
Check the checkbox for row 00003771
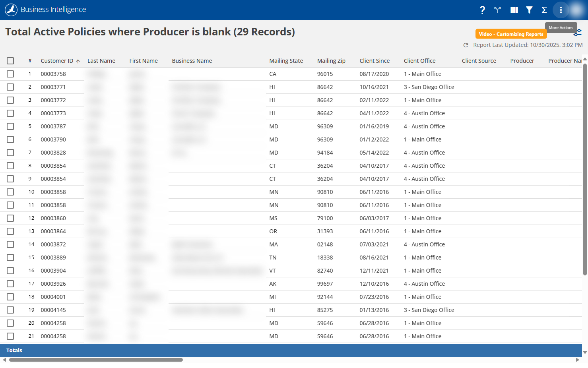click(10, 87)
